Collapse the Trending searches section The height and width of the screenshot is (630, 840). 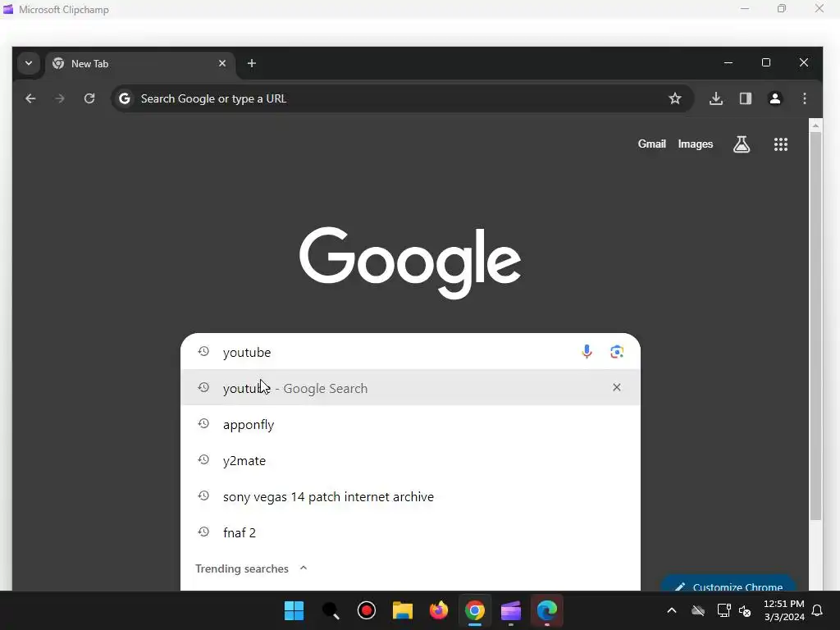click(x=304, y=568)
